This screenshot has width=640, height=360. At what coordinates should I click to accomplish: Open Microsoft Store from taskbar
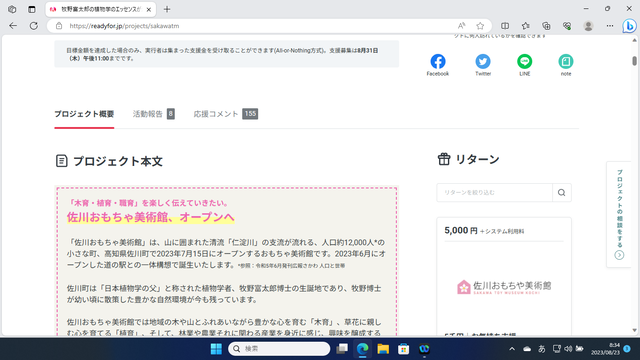(x=404, y=349)
